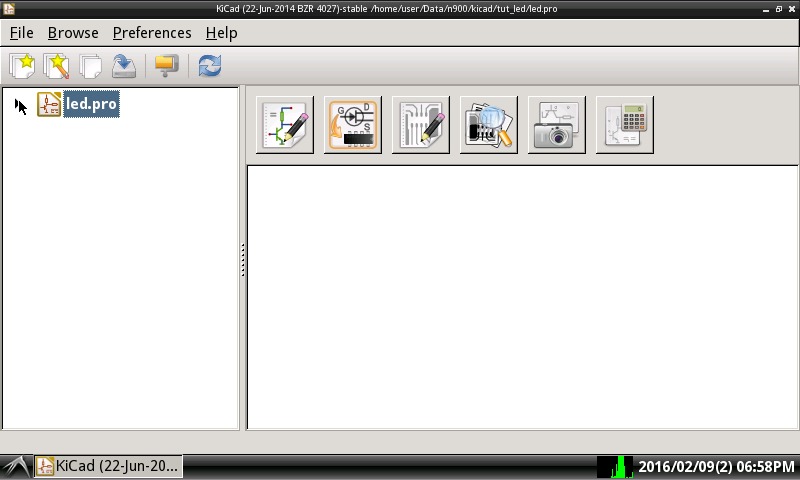The image size is (800, 480).
Task: Minimize the KiCad window
Action: click(766, 9)
